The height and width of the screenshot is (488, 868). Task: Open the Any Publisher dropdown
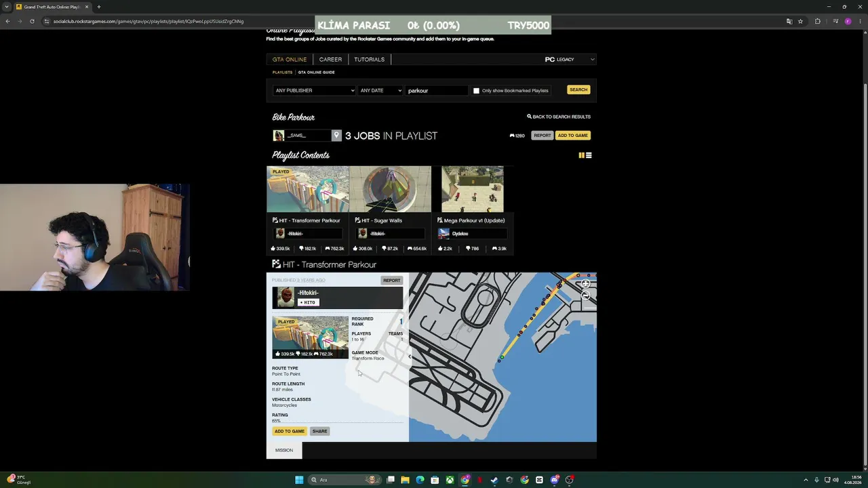[x=314, y=90]
